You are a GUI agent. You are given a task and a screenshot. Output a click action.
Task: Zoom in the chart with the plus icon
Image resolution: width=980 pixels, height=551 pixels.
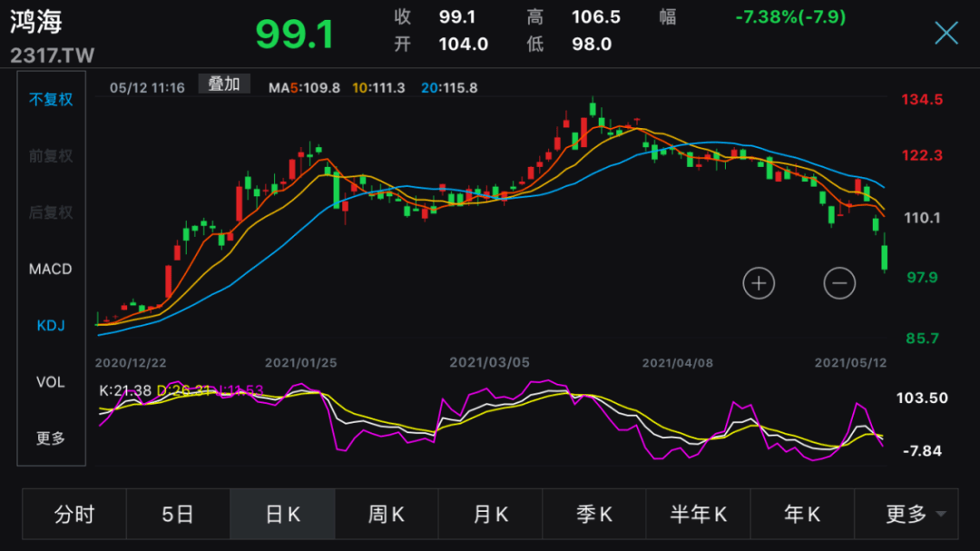click(759, 283)
